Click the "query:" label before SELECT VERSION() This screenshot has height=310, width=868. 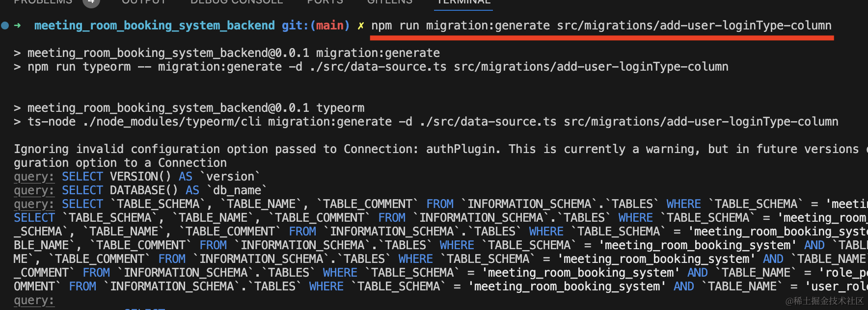pos(34,177)
